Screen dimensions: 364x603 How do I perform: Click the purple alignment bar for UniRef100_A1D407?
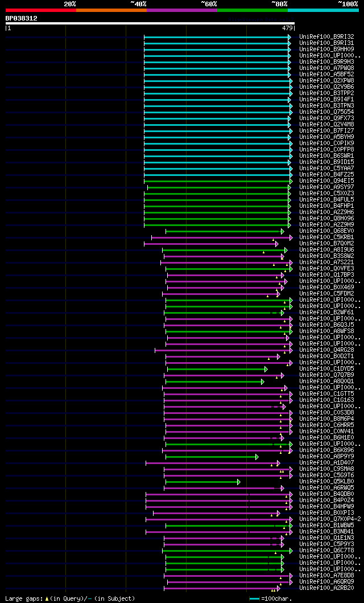[x=213, y=463]
